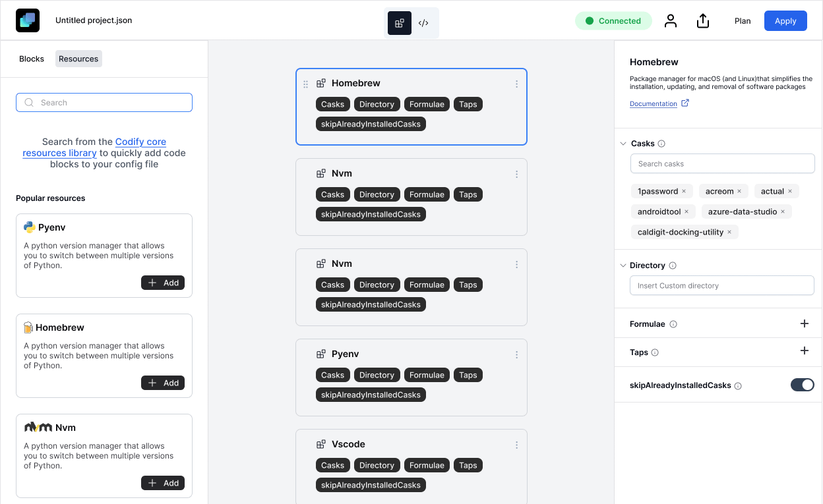
Task: Open the three-dot menu on Vscode block
Action: click(x=516, y=445)
